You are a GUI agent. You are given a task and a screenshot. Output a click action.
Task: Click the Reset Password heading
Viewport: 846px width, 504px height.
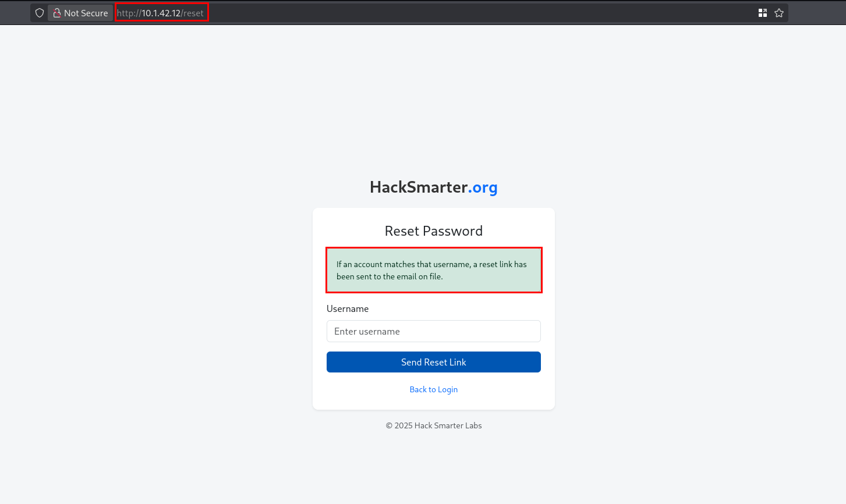pyautogui.click(x=433, y=231)
